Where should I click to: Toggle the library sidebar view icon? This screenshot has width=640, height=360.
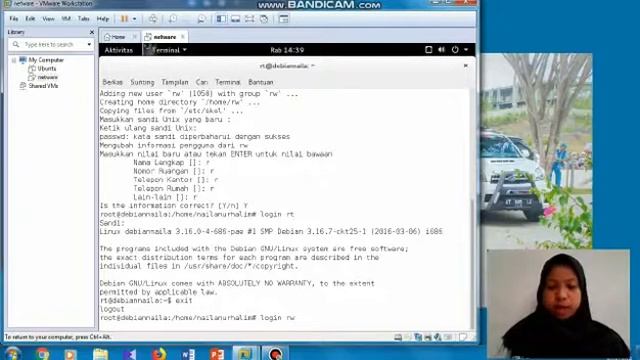click(x=221, y=19)
